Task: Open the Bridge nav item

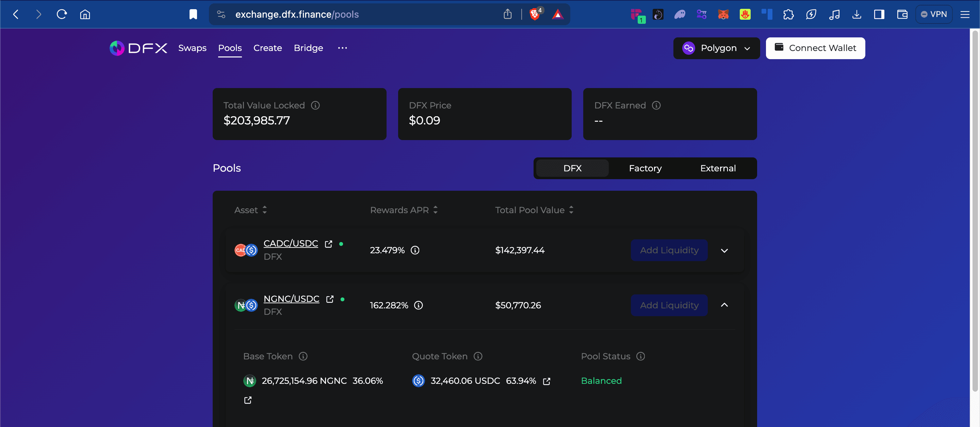Action: click(308, 48)
